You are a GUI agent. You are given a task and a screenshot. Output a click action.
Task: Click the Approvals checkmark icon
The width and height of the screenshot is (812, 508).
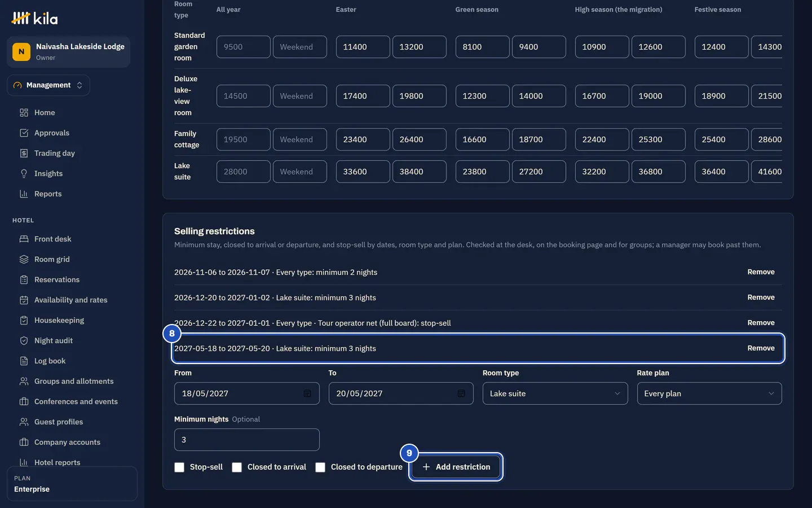click(24, 133)
